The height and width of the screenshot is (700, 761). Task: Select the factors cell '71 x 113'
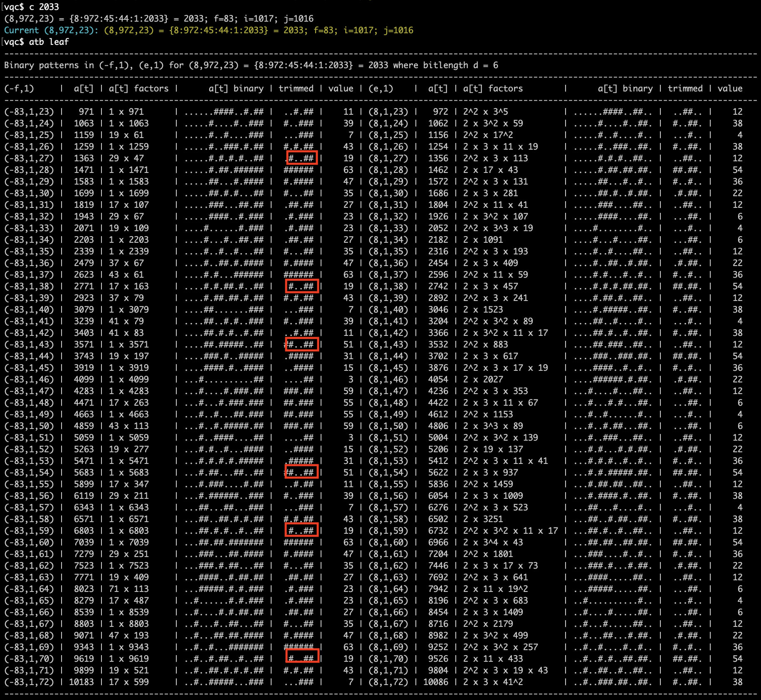(x=129, y=589)
